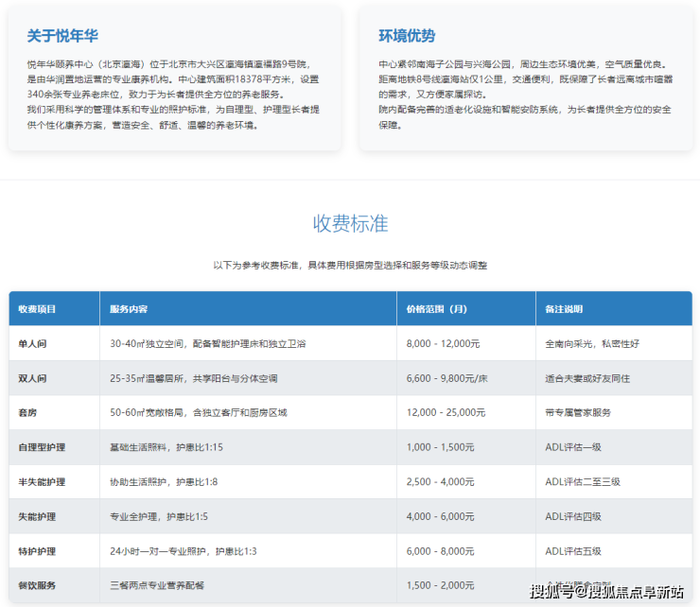700x607 pixels.
Task: Select the 单人间 row label
Action: [32, 344]
